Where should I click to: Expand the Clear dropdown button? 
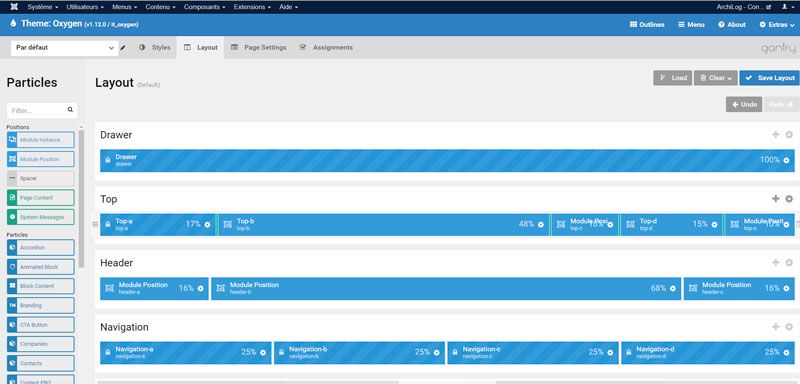[716, 78]
